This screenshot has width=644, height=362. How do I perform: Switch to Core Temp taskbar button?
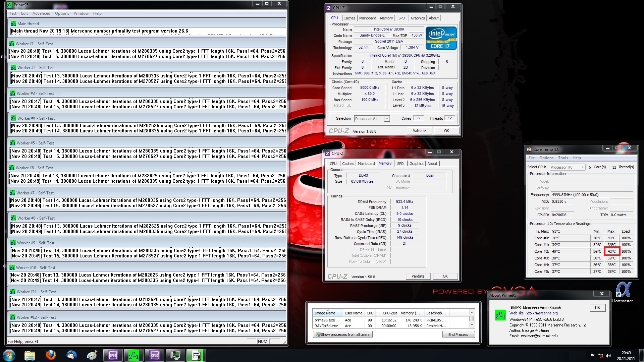tap(196, 355)
